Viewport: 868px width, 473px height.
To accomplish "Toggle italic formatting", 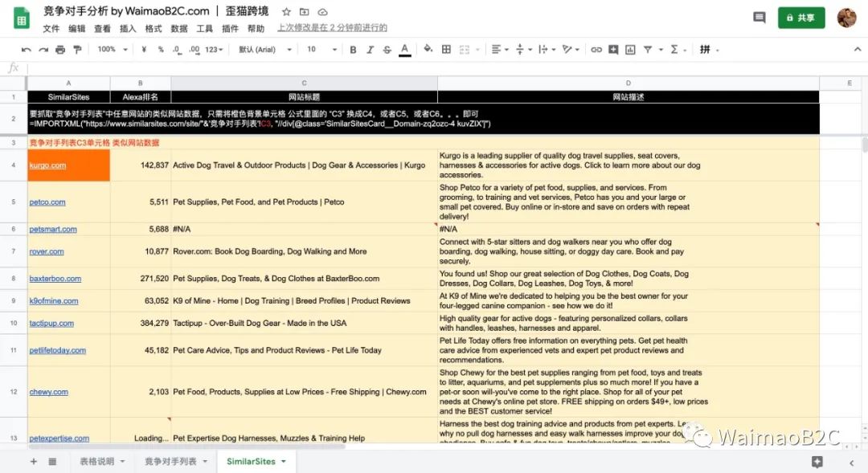I will (370, 49).
